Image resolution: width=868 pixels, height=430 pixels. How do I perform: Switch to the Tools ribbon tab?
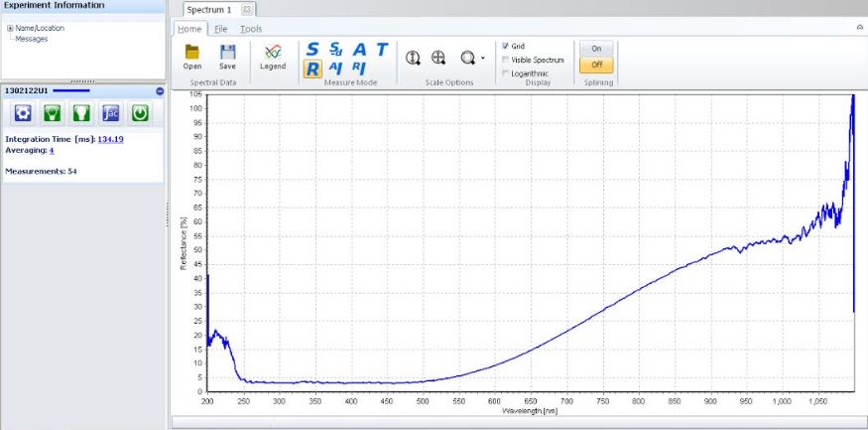(x=251, y=29)
